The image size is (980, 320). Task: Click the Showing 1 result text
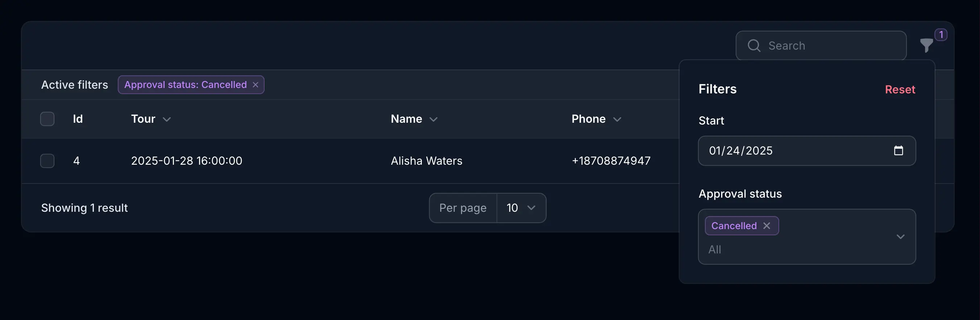[x=84, y=208]
